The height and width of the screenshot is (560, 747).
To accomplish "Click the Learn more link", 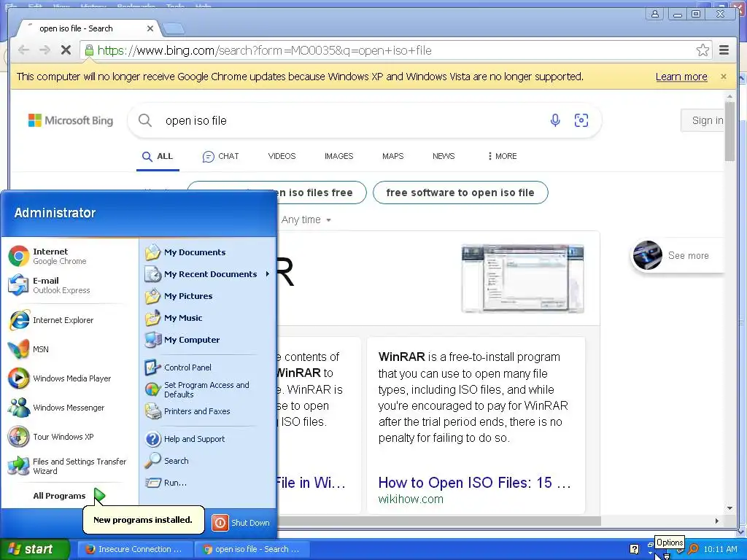I will coord(681,77).
